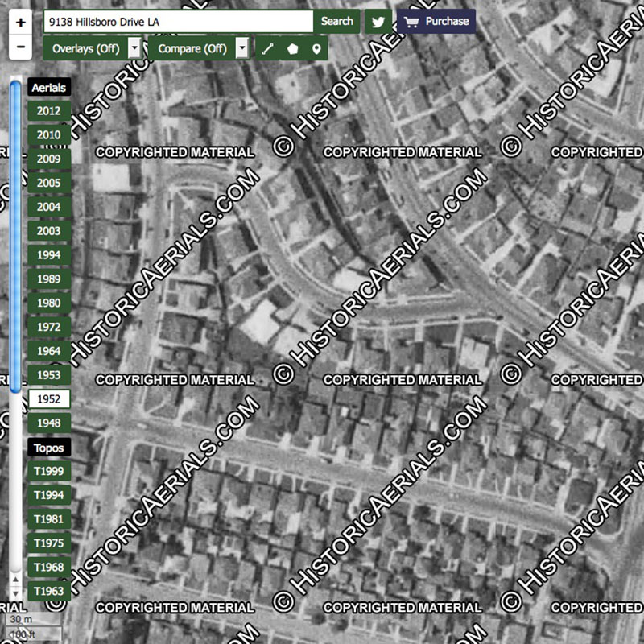The width and height of the screenshot is (644, 644).
Task: View the 1980 aerial
Action: point(49,303)
